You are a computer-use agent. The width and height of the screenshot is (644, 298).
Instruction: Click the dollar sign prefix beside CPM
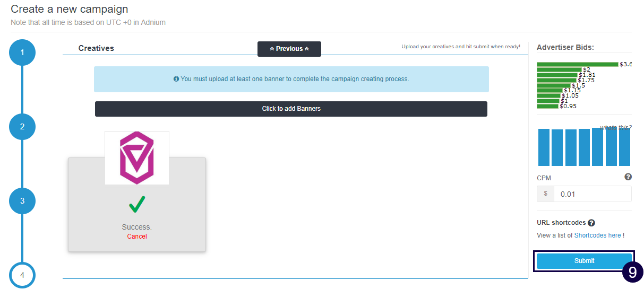pyautogui.click(x=545, y=194)
